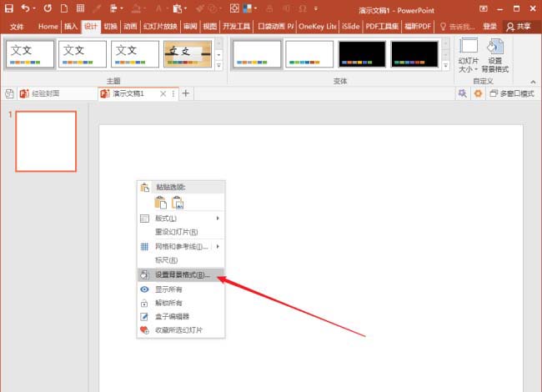The image size is (542, 392).
Task: Click the light bulb Tell me icon
Action: click(443, 27)
